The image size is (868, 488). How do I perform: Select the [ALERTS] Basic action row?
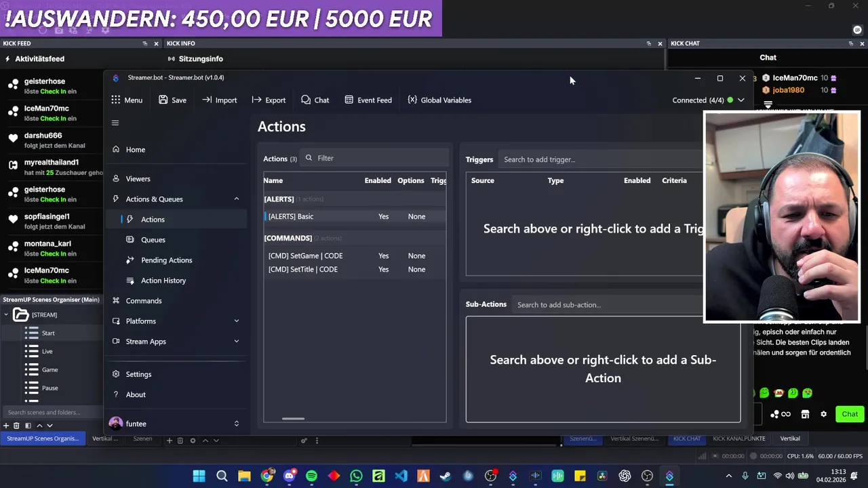[355, 216]
